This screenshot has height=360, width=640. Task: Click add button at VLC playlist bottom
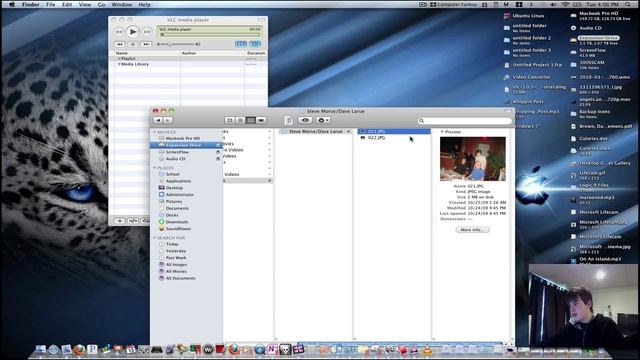[119, 221]
